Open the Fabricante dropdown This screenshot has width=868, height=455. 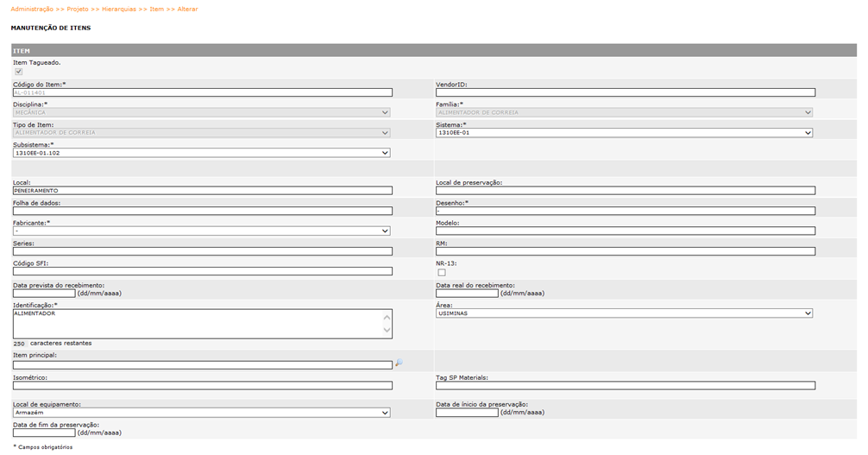coord(202,231)
